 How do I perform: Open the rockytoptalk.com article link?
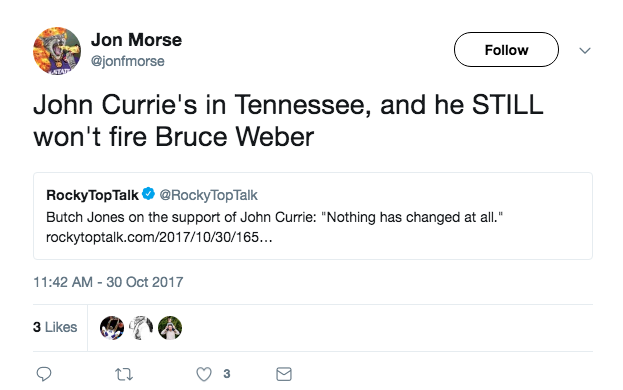(x=159, y=237)
